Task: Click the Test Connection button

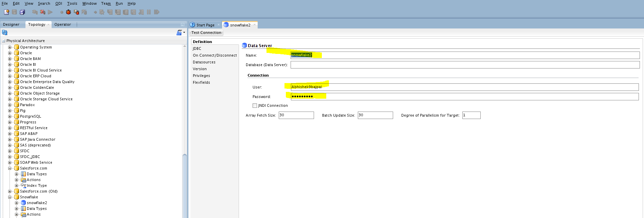Action: (x=206, y=33)
